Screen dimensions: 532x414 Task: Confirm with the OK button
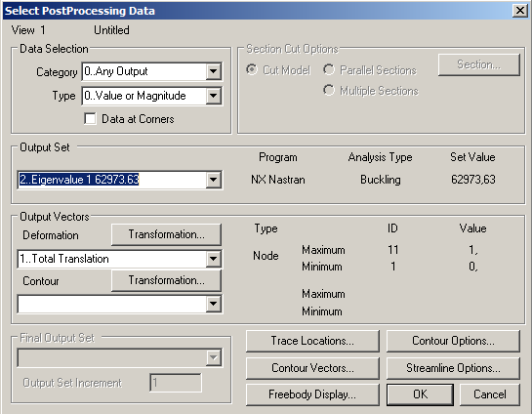coord(420,394)
